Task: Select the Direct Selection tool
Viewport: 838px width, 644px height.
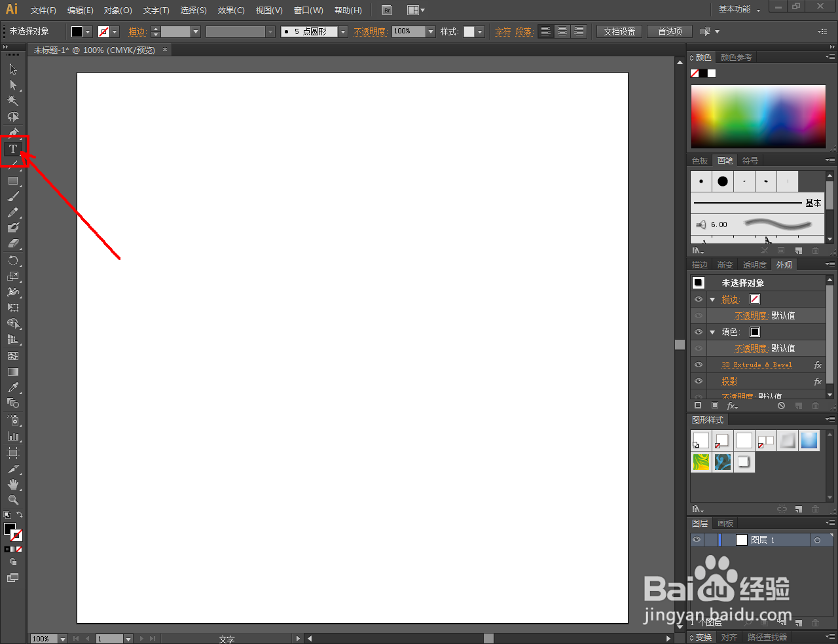Action: (12, 85)
